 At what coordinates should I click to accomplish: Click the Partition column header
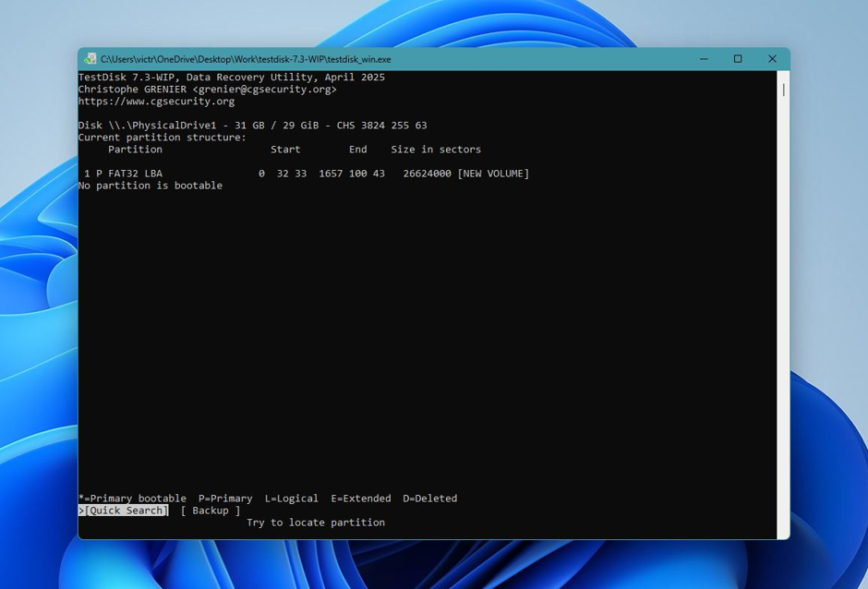135,150
